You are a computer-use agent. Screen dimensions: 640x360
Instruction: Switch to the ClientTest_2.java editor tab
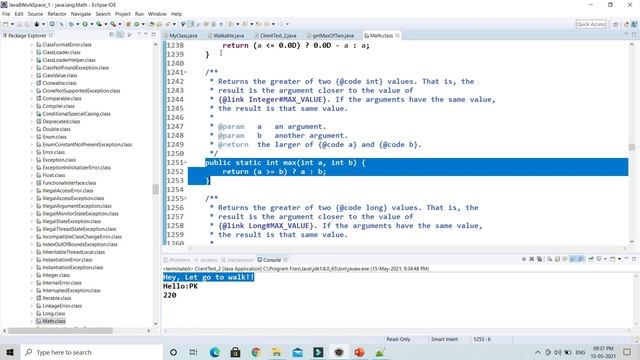[278, 36]
